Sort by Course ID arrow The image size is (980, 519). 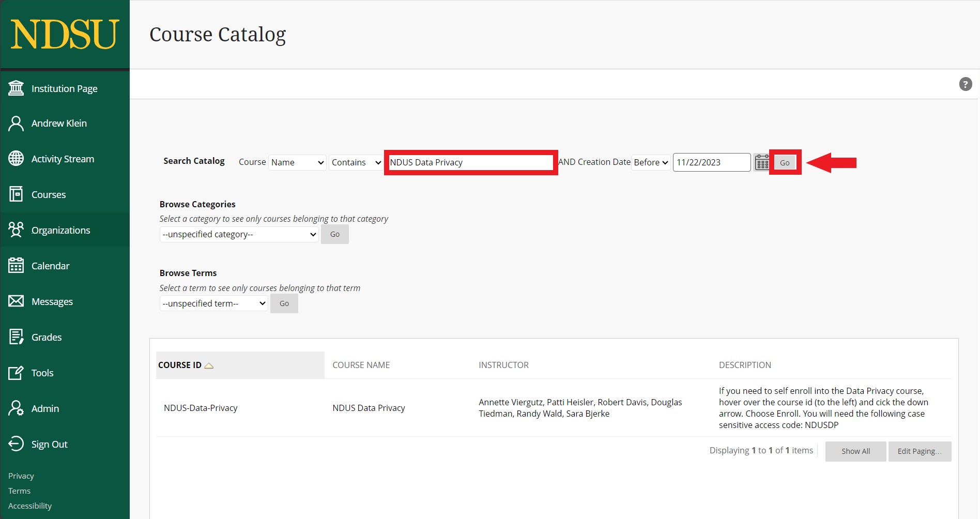(x=209, y=365)
